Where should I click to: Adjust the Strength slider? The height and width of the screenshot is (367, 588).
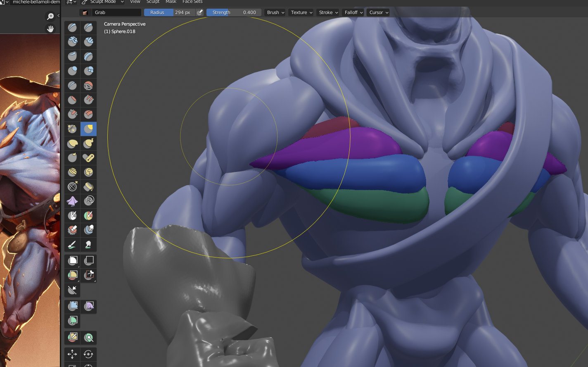234,12
